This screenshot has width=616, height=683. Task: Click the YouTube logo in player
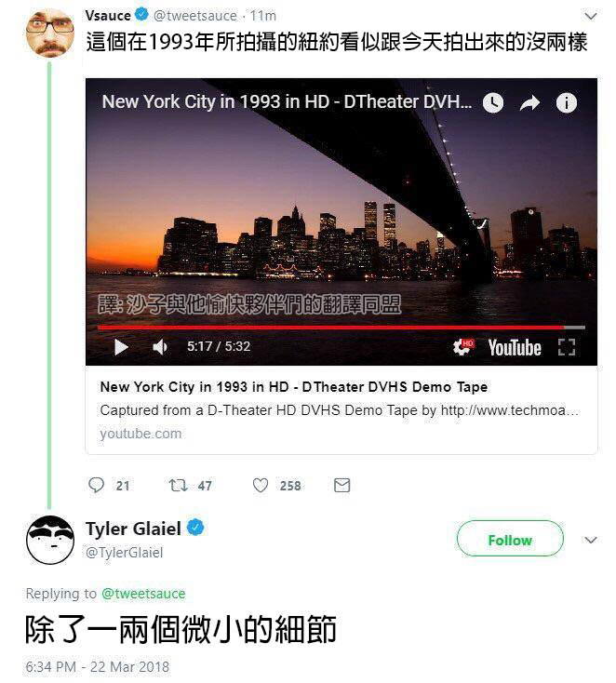pos(515,348)
